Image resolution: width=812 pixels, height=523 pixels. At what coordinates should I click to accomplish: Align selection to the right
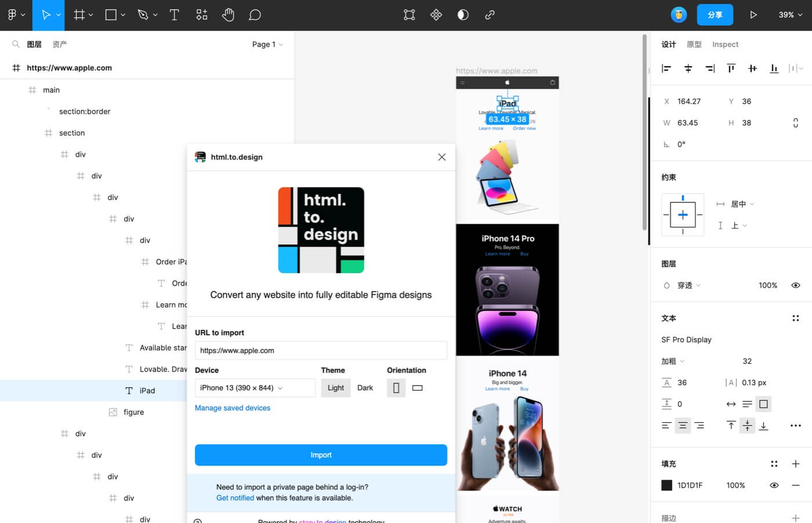pos(710,68)
